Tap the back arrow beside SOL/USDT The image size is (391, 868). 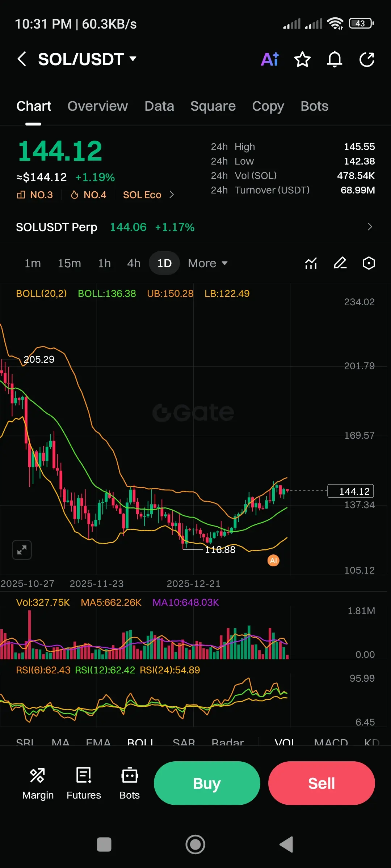point(22,59)
